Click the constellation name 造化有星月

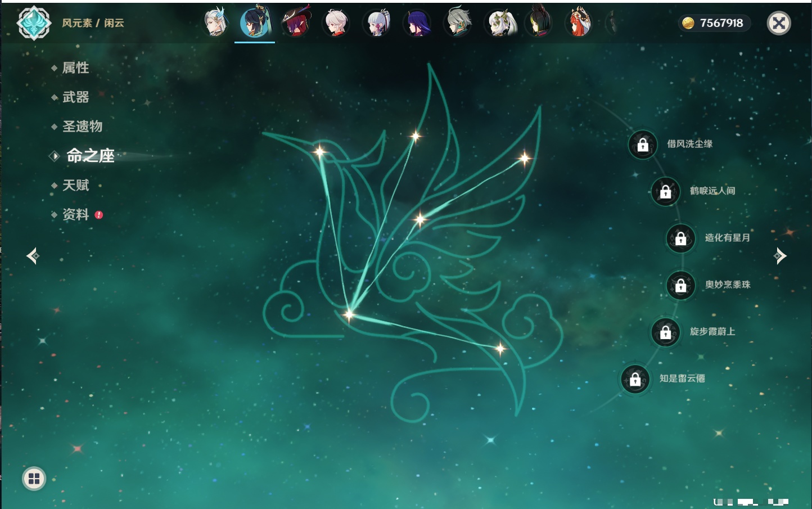pos(728,237)
